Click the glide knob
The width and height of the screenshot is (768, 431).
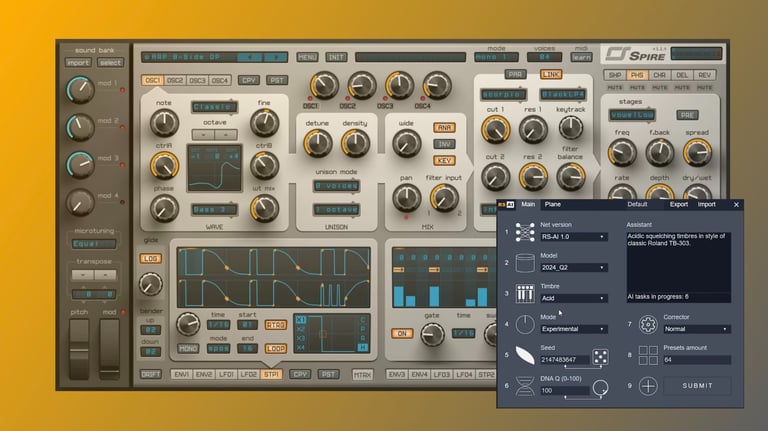click(150, 284)
